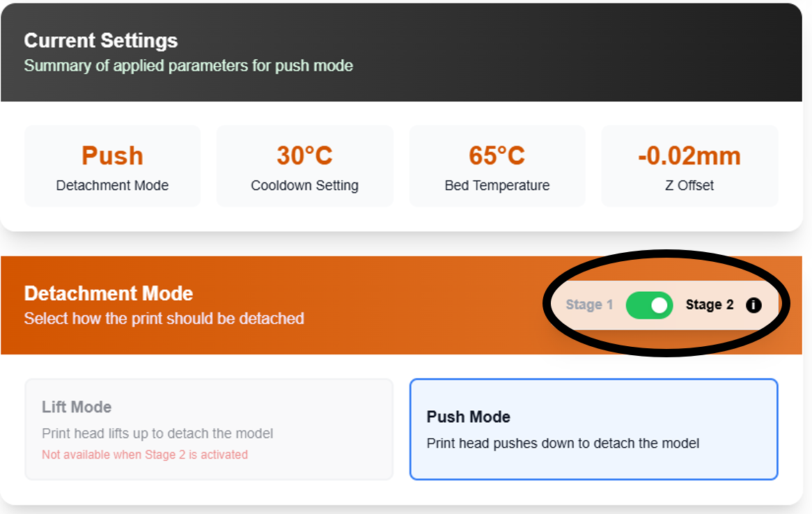Click the Current Settings heading
The image size is (812, 514).
(100, 40)
